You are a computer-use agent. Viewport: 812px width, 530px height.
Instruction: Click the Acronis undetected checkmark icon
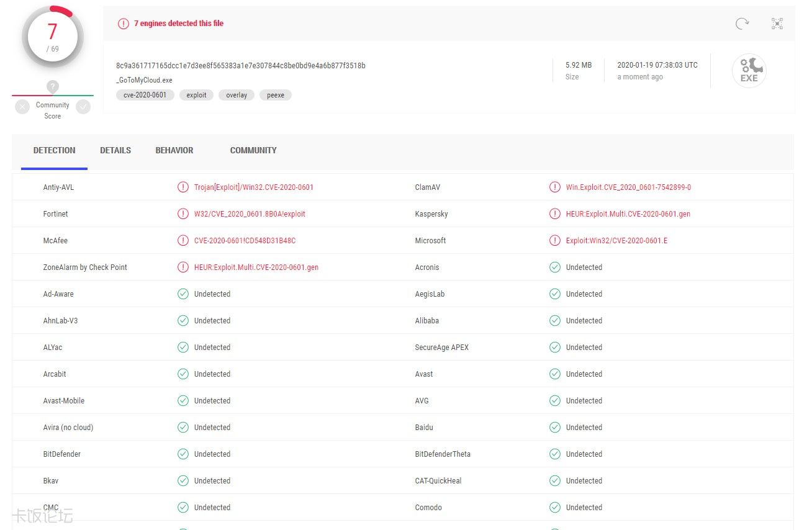(x=555, y=267)
